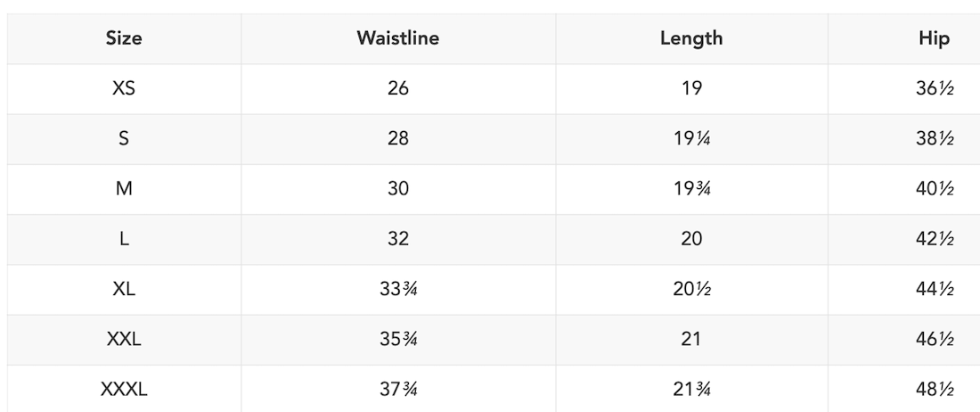Click the Length column header

[x=691, y=38]
